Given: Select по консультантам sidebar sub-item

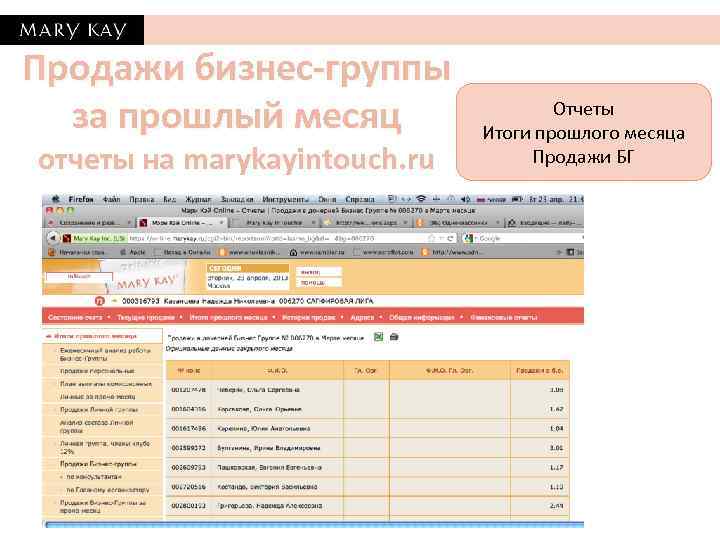Looking at the screenshot, I should click(x=94, y=477).
